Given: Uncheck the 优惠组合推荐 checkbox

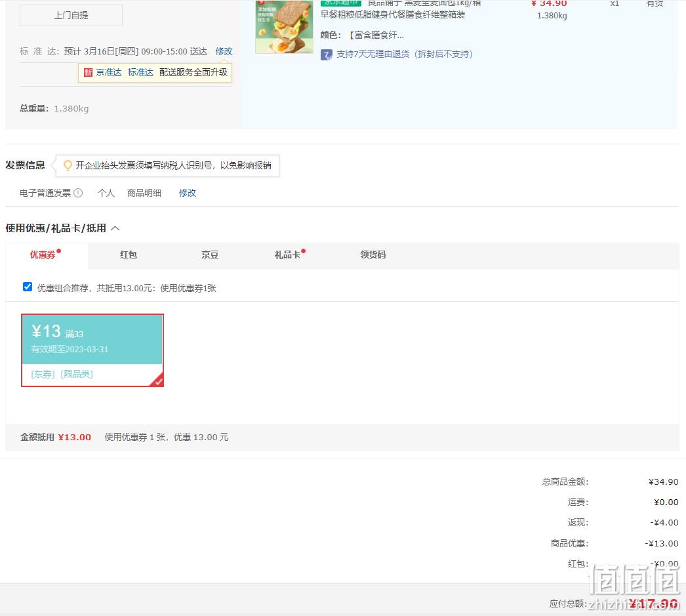Looking at the screenshot, I should pos(28,287).
